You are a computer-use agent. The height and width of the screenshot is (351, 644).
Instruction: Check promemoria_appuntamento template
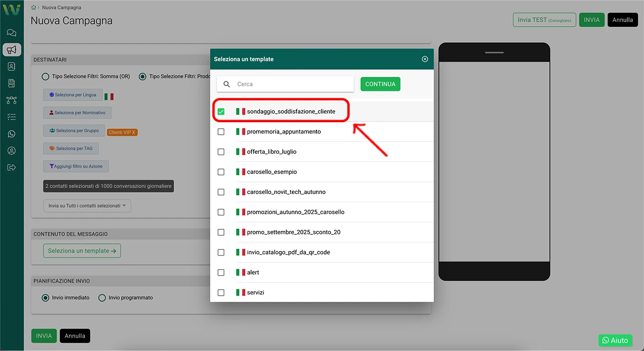coord(221,132)
